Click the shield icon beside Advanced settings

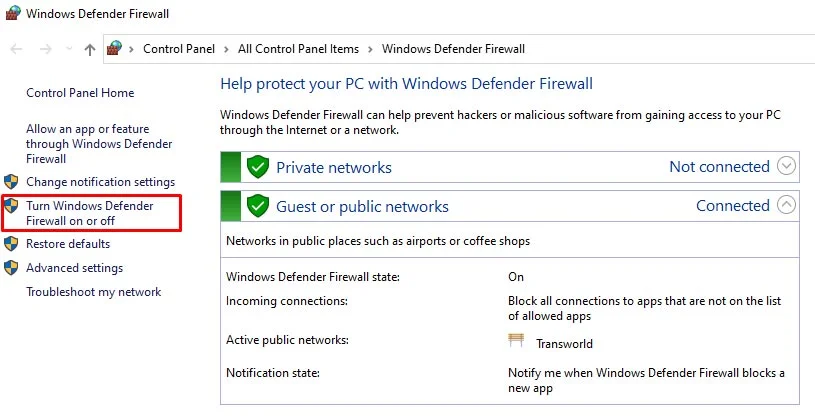coord(11,268)
